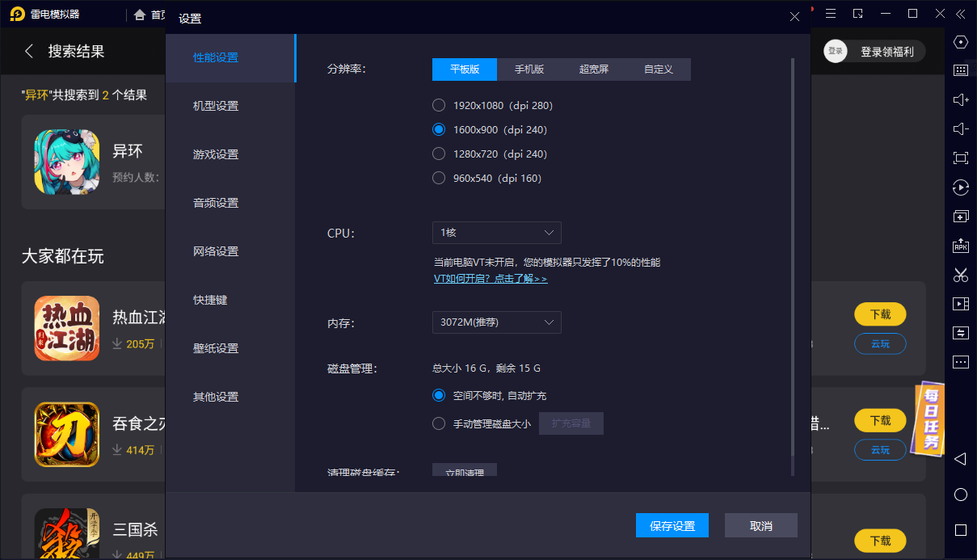Switch to 超宽屏 resolution tab
This screenshot has height=560, width=977.
coord(594,69)
